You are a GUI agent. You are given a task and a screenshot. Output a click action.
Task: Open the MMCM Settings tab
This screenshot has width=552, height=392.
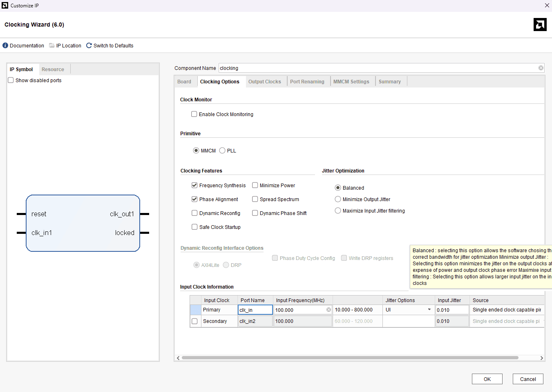click(351, 82)
